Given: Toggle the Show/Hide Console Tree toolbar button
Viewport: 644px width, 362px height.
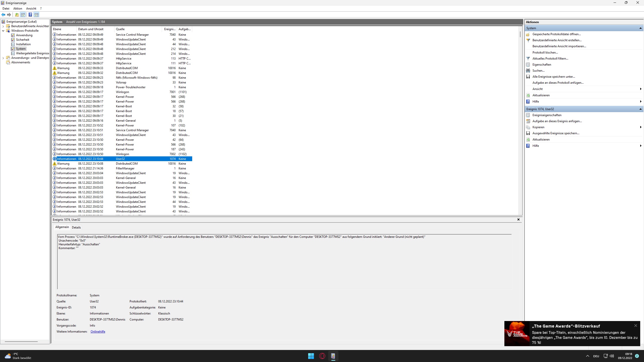Looking at the screenshot, I should 23,15.
